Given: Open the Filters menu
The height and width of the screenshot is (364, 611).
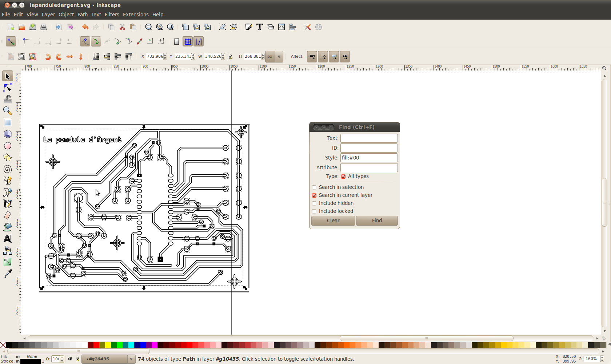Looking at the screenshot, I should click(112, 15).
